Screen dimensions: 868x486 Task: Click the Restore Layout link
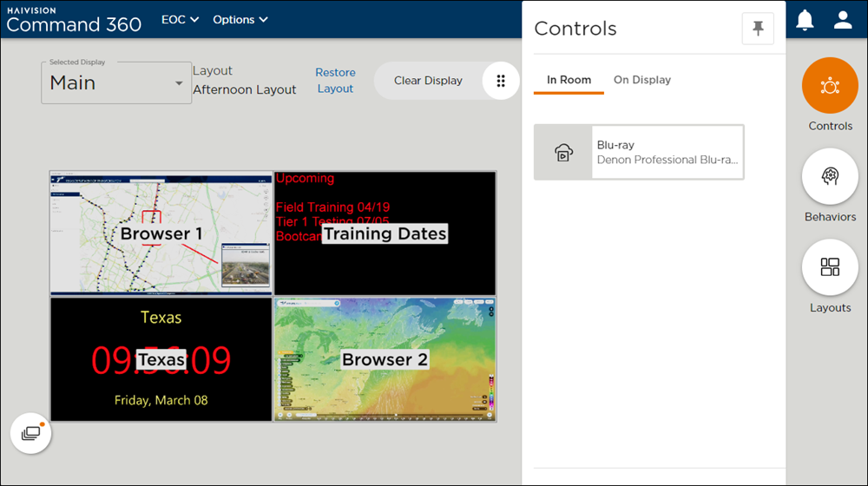[x=335, y=81]
